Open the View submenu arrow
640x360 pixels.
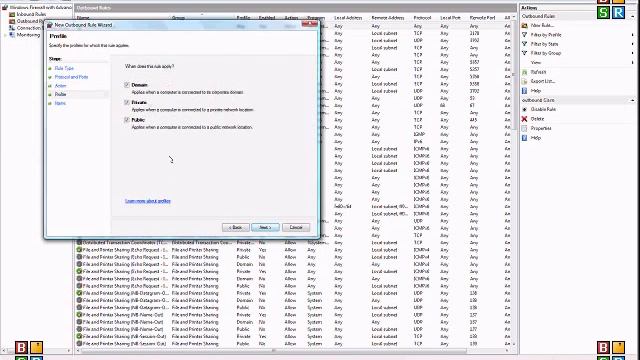coord(632,62)
